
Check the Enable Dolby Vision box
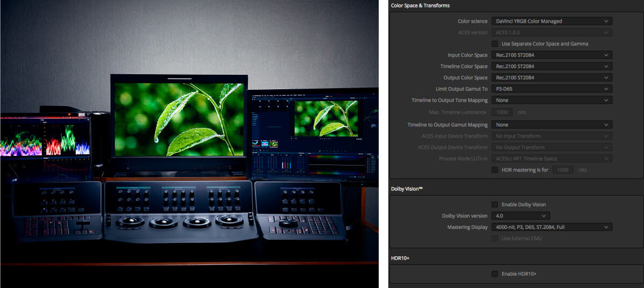pos(495,205)
